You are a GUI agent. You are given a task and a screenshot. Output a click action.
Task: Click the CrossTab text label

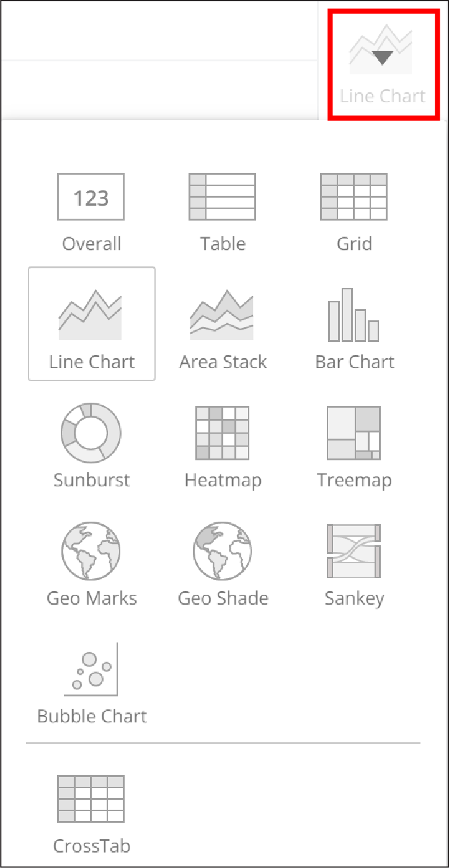pyautogui.click(x=92, y=846)
